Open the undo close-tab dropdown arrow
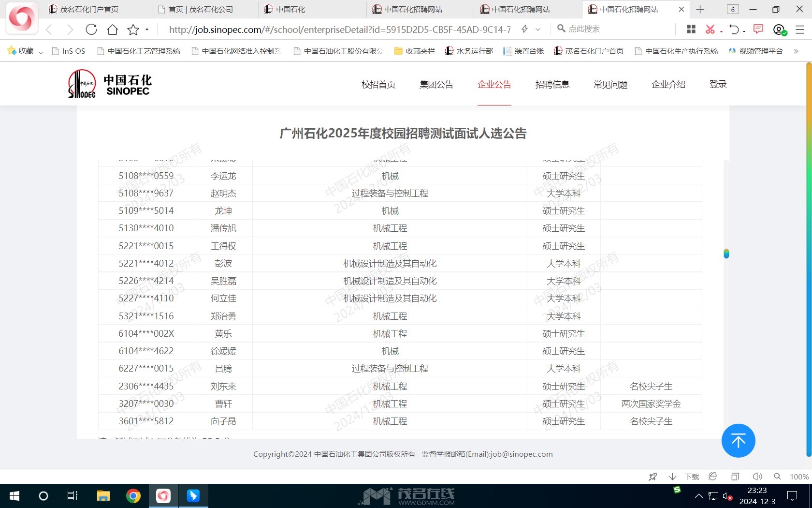This screenshot has width=812, height=508. [x=744, y=31]
